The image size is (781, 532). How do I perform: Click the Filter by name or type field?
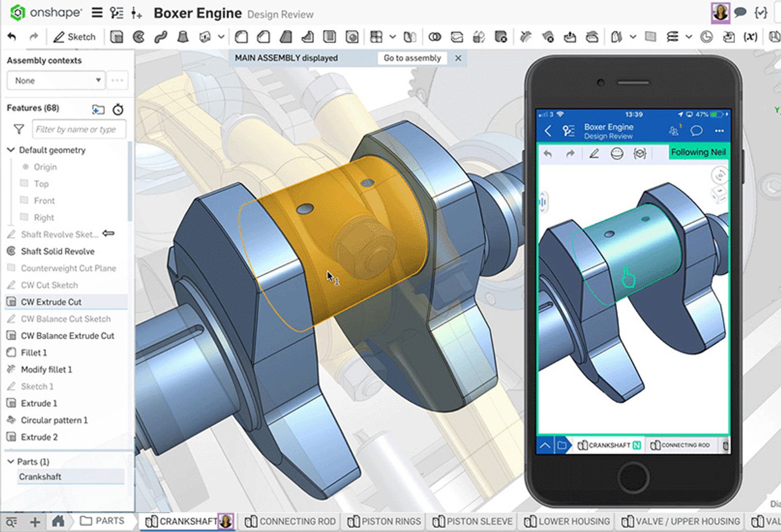(x=78, y=129)
